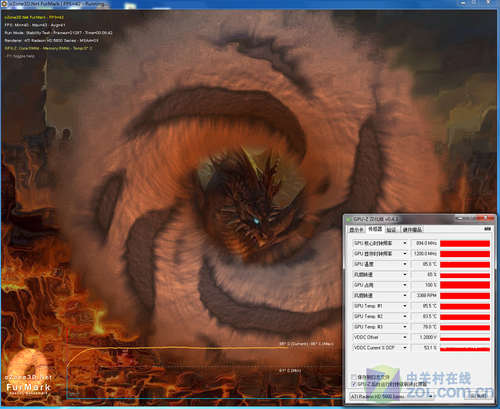The width and height of the screenshot is (500, 409).
Task: Click the GPU-Z screenshot camera icon
Action: [487, 229]
